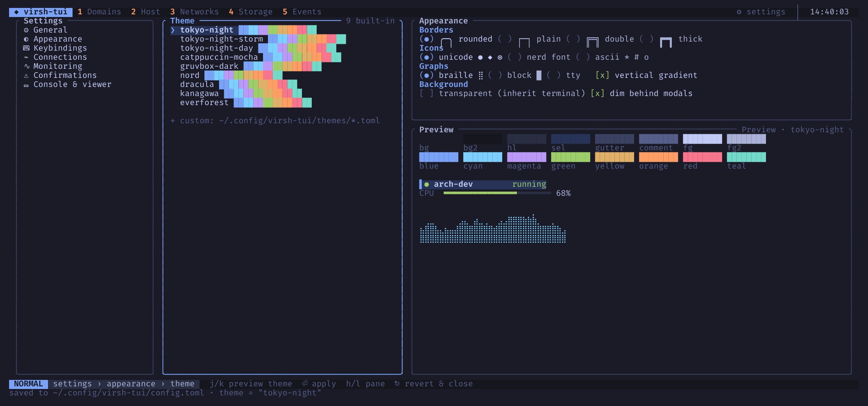The image size is (868, 406).
Task: Click the General gear icon in Settings
Action: [x=26, y=30]
